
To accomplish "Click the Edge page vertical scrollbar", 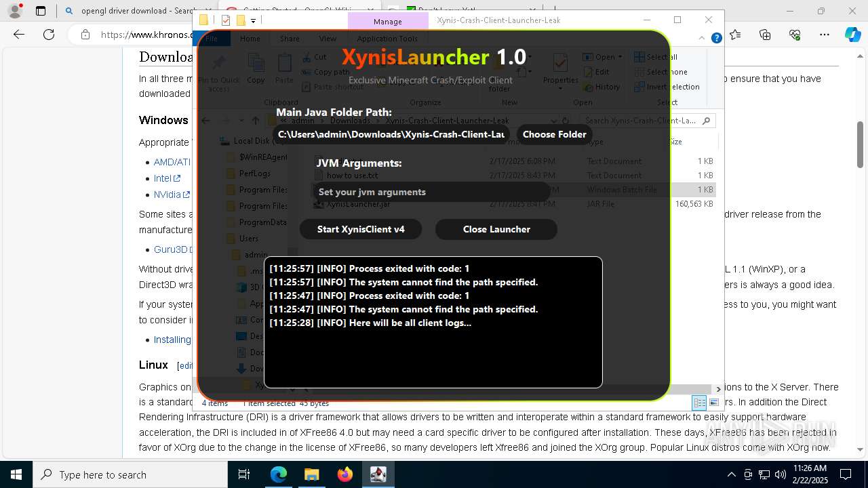I will (861, 145).
